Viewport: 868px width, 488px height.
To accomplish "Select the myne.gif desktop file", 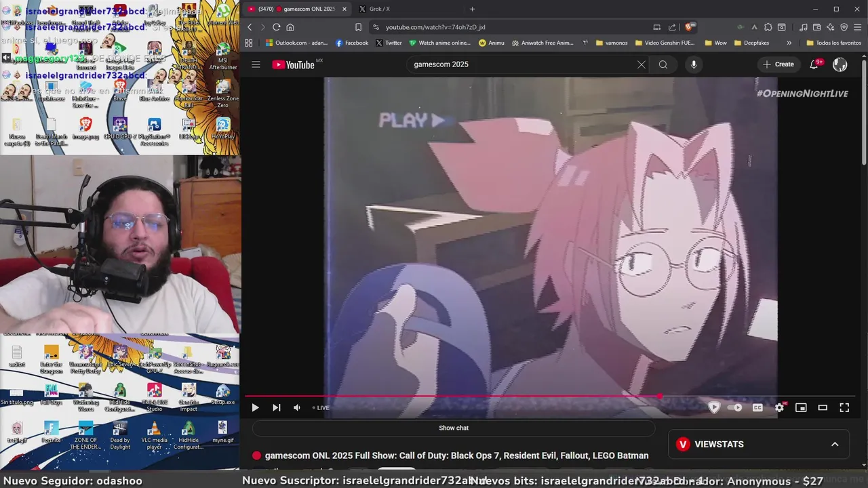I will [222, 432].
